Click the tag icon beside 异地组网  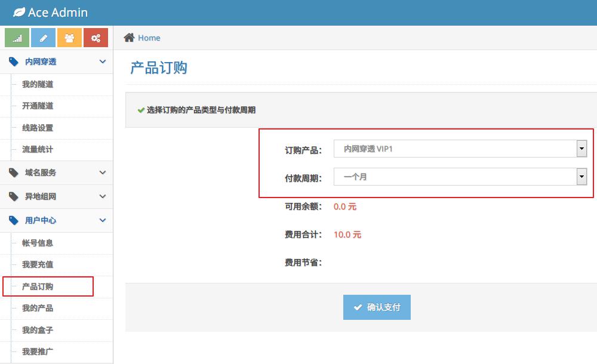(x=13, y=196)
